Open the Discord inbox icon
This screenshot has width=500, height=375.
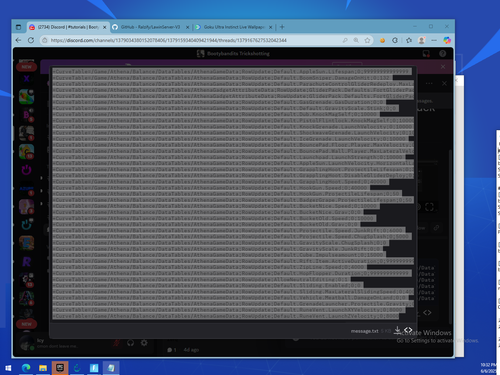pos(426,53)
